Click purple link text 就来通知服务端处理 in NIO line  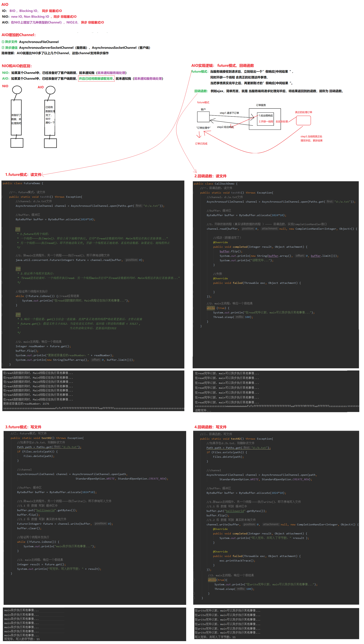coord(111,73)
